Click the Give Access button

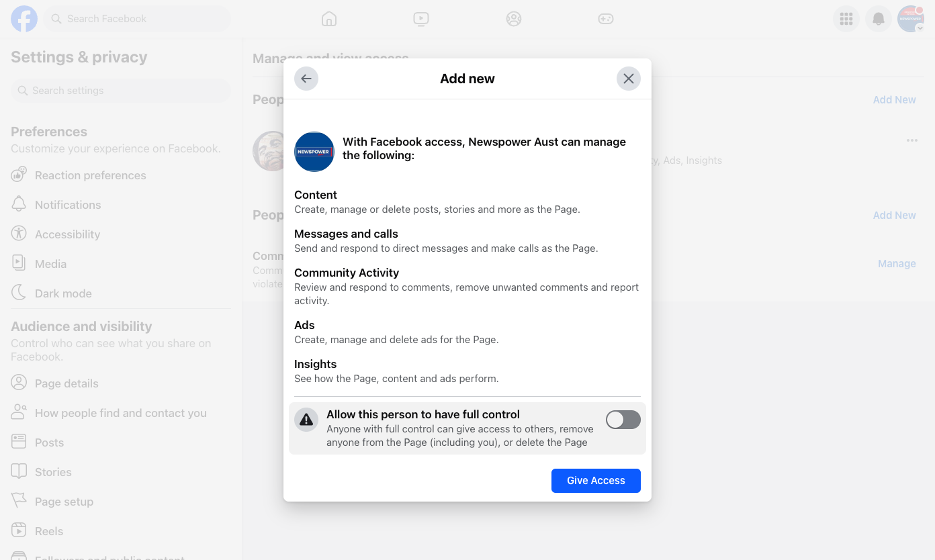click(x=596, y=481)
